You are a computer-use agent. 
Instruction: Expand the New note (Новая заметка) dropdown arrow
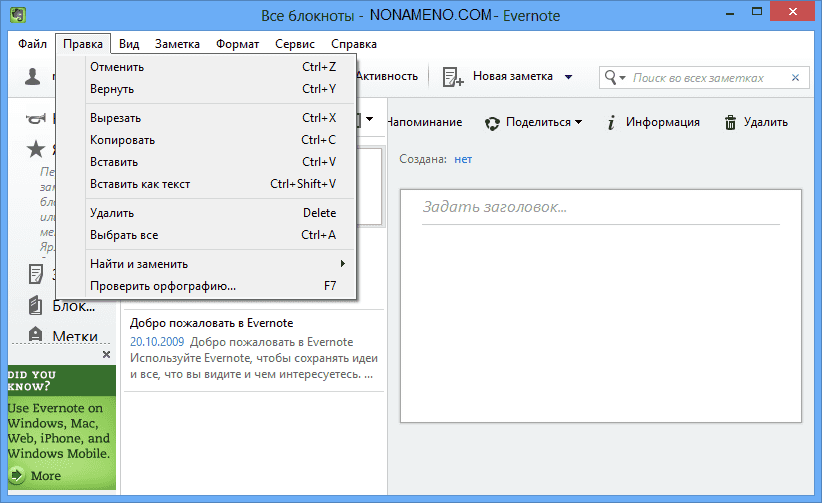click(x=568, y=77)
